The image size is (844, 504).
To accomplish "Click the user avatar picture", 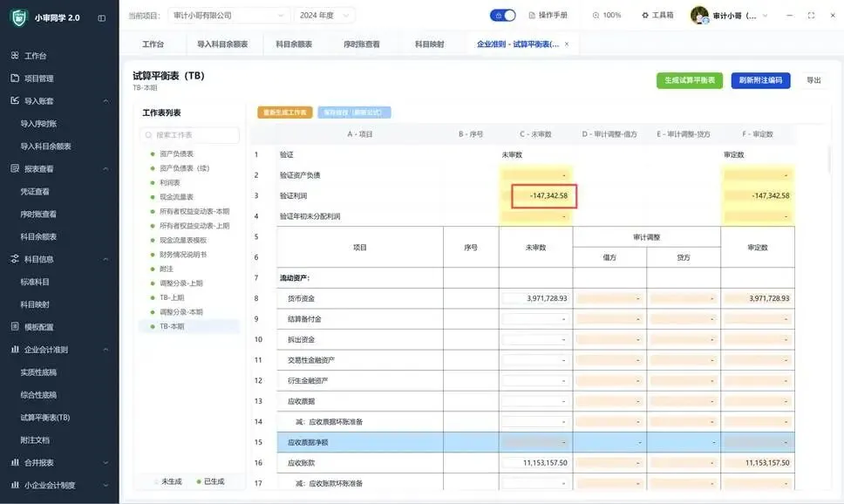I will (699, 15).
